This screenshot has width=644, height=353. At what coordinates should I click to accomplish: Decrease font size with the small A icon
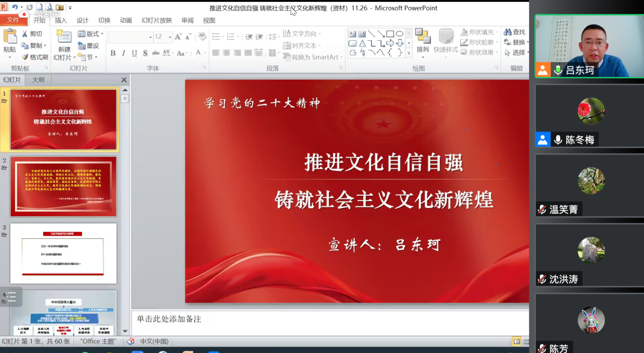point(189,37)
